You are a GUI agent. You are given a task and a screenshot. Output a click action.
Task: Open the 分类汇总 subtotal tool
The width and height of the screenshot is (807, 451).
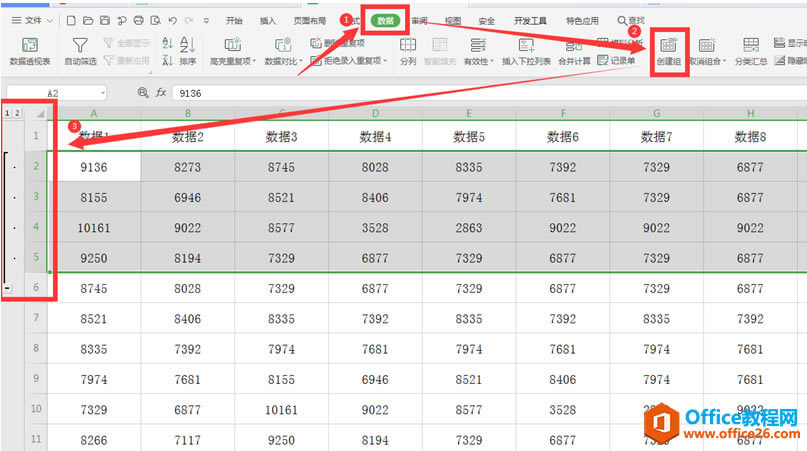coord(751,50)
